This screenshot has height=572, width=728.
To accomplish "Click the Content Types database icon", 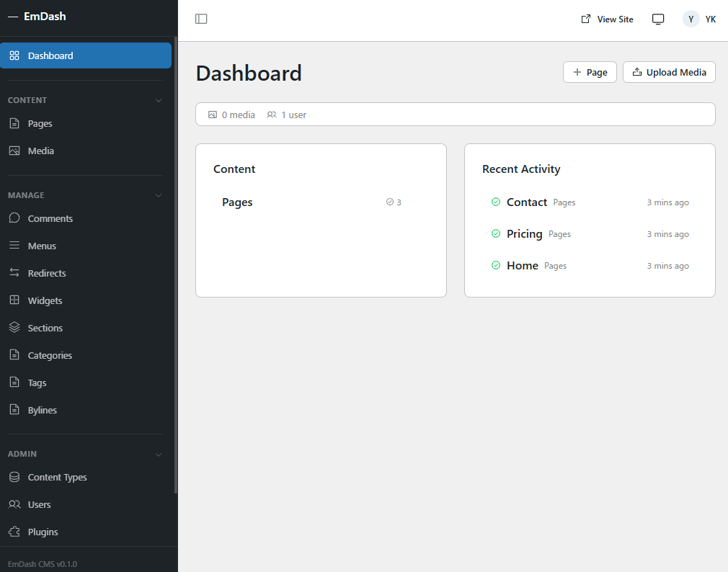I will click(14, 477).
